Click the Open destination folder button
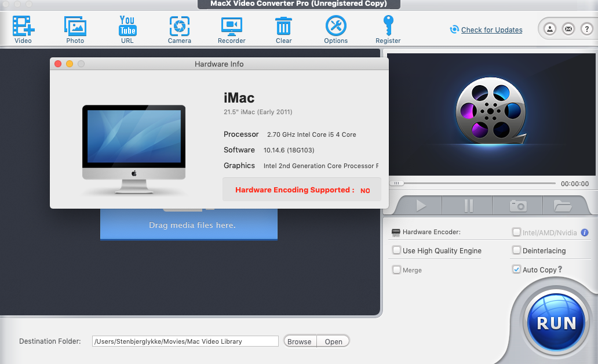The width and height of the screenshot is (598, 364). (333, 341)
